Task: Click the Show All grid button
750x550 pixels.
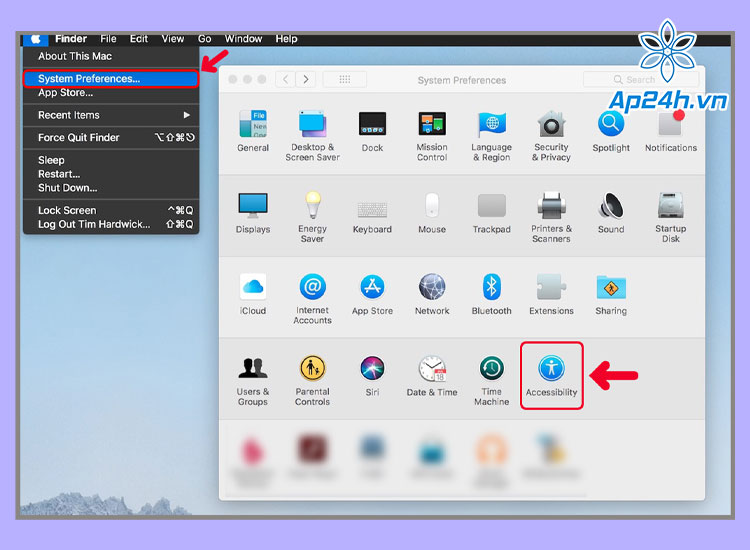Action: pos(345,79)
